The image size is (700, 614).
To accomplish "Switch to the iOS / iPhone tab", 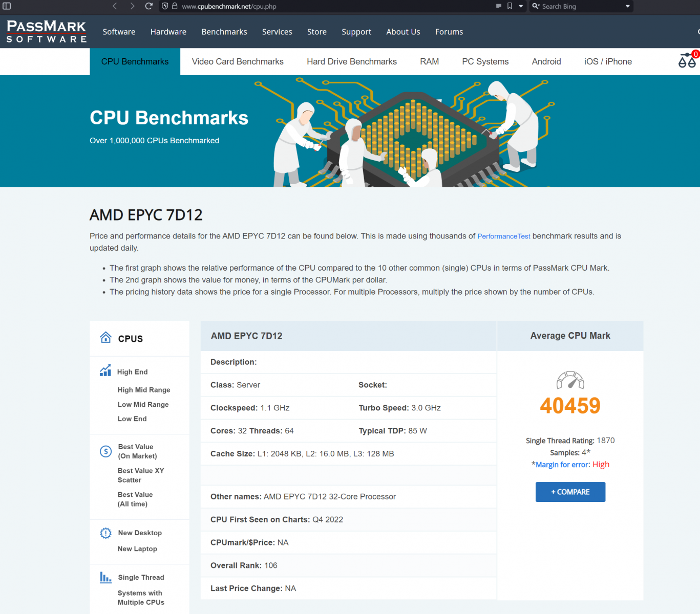I will 608,61.
